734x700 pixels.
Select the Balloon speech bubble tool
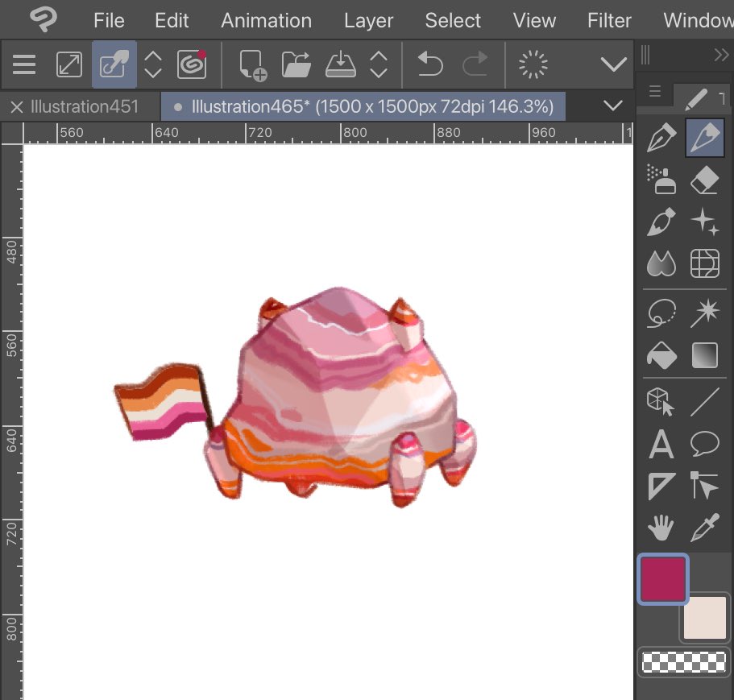(x=704, y=444)
